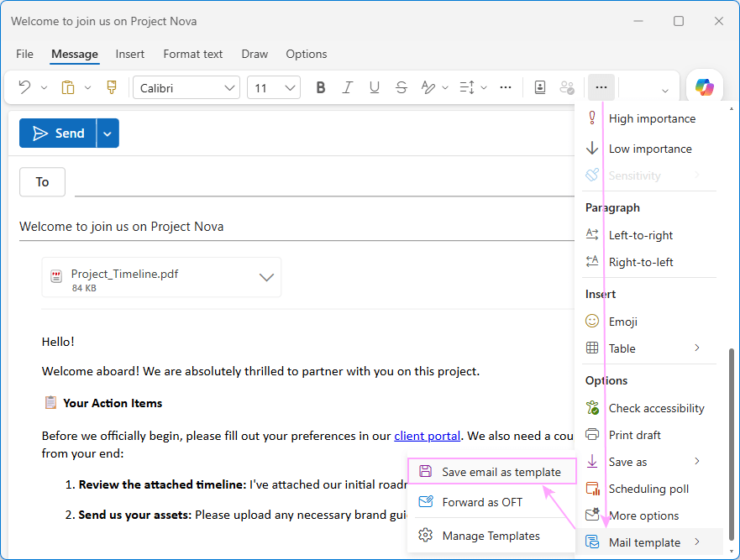Switch to the Message tab
The height and width of the screenshot is (560, 740).
pos(75,55)
